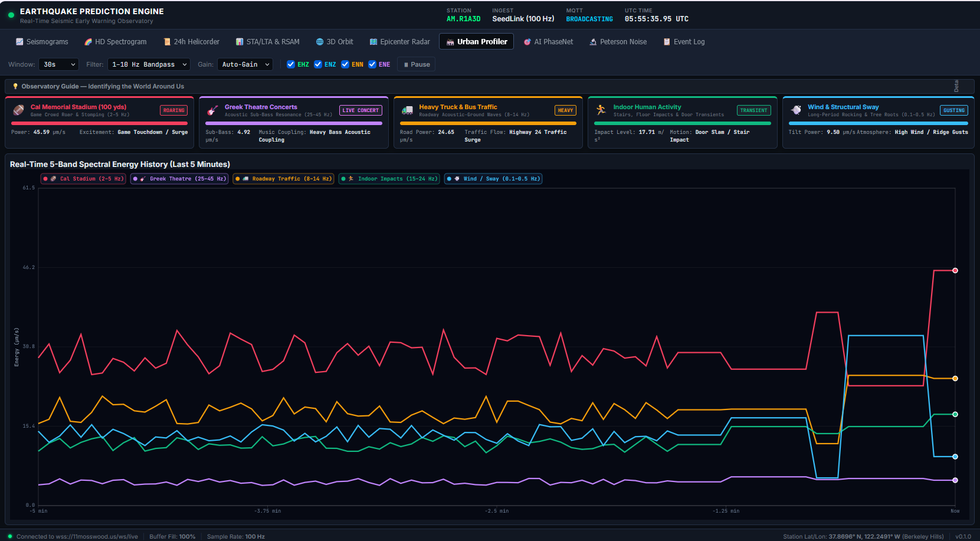Toggle Wind / Sway (0.1-0.5 Hz) legend series
980x541 pixels.
[x=493, y=179]
